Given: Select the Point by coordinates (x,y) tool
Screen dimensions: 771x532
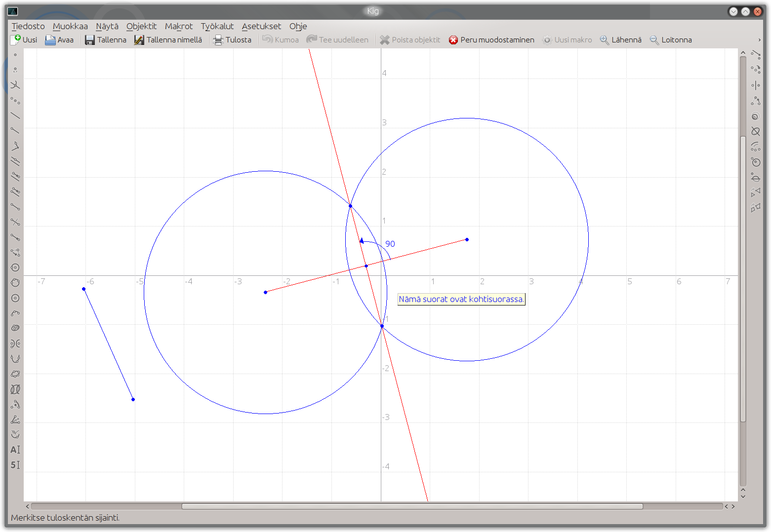Looking at the screenshot, I should (x=15, y=70).
